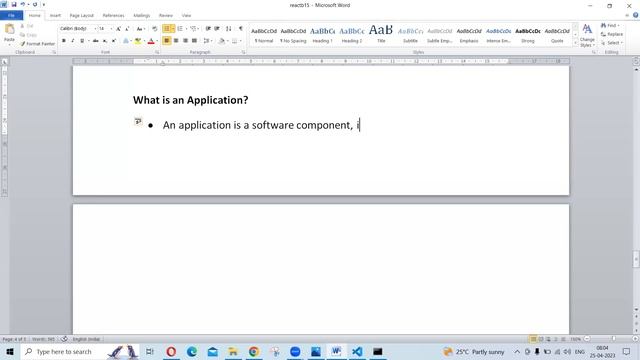Apply the red font color

tap(151, 41)
